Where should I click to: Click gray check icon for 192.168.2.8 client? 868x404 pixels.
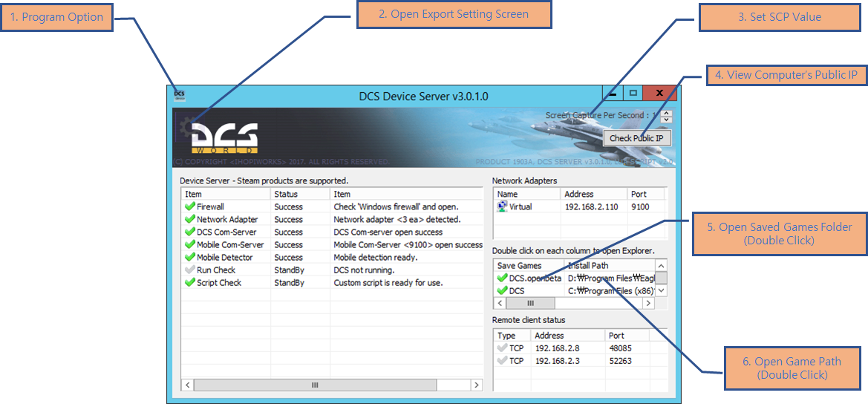pyautogui.click(x=502, y=348)
